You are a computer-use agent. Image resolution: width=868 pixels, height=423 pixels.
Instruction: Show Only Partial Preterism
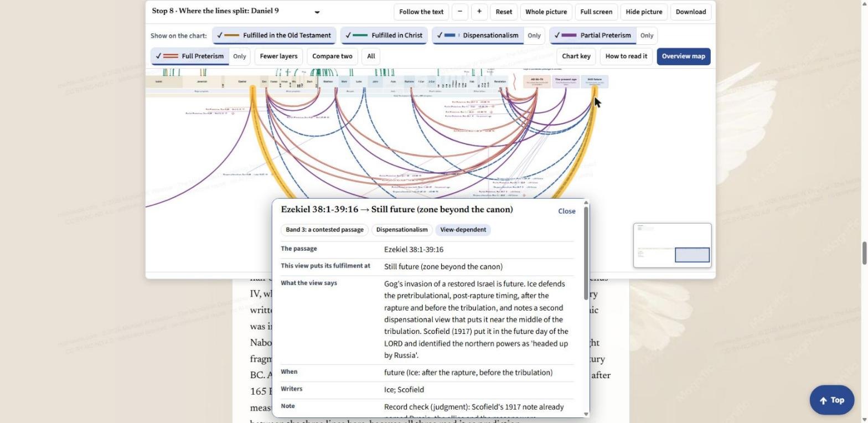647,35
